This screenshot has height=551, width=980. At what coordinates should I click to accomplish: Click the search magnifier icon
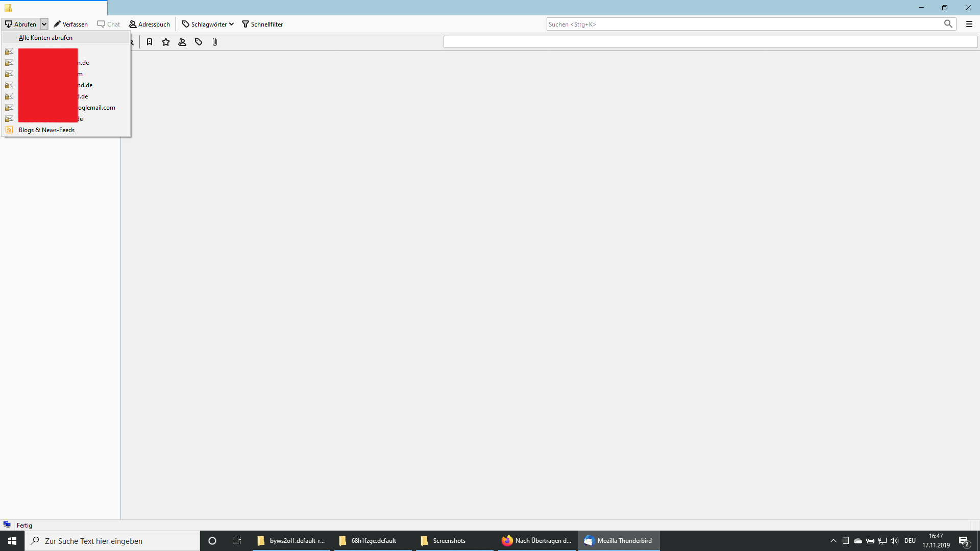(948, 24)
